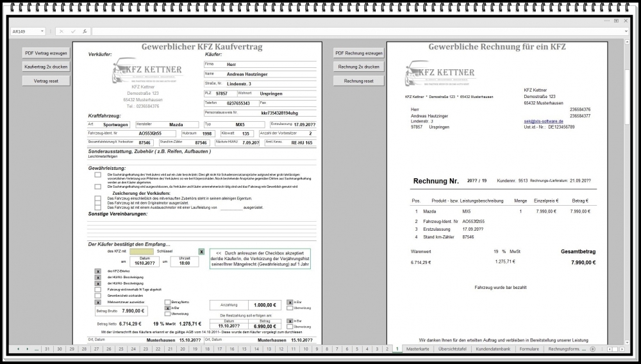Open the sek@xls-software.de email link

pyautogui.click(x=543, y=121)
